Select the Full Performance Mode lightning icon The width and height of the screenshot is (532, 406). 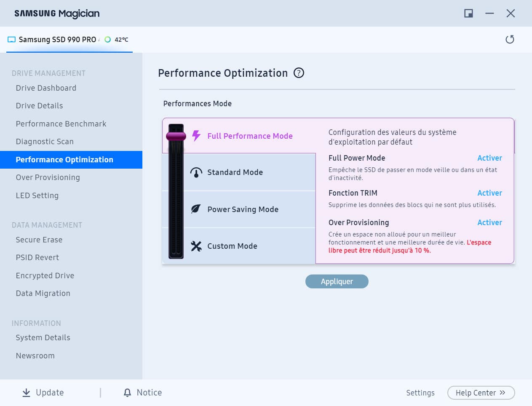(x=195, y=136)
